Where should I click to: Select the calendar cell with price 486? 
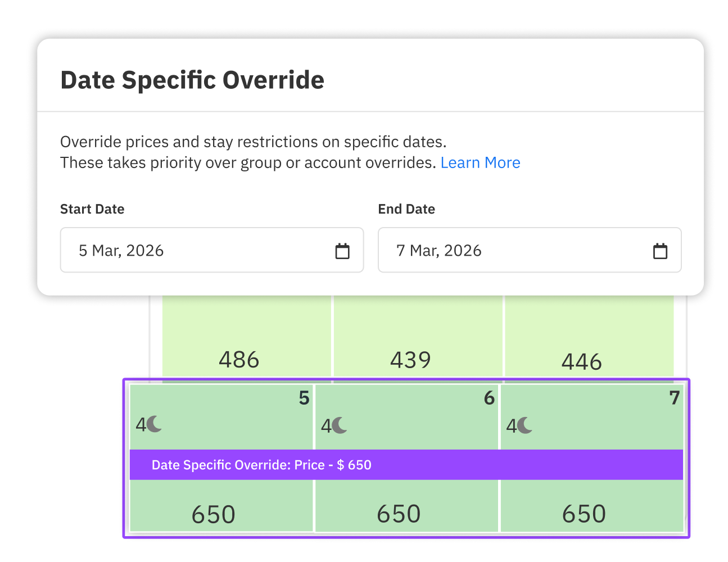(x=247, y=336)
